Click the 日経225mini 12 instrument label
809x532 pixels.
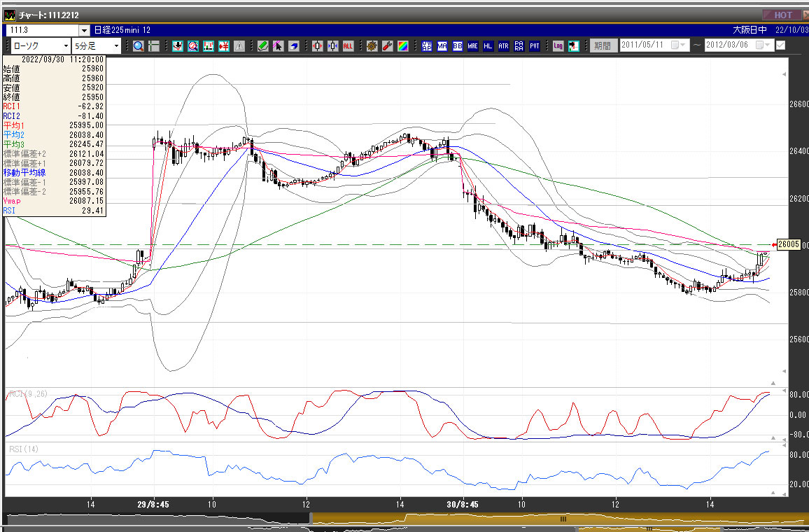[122, 30]
